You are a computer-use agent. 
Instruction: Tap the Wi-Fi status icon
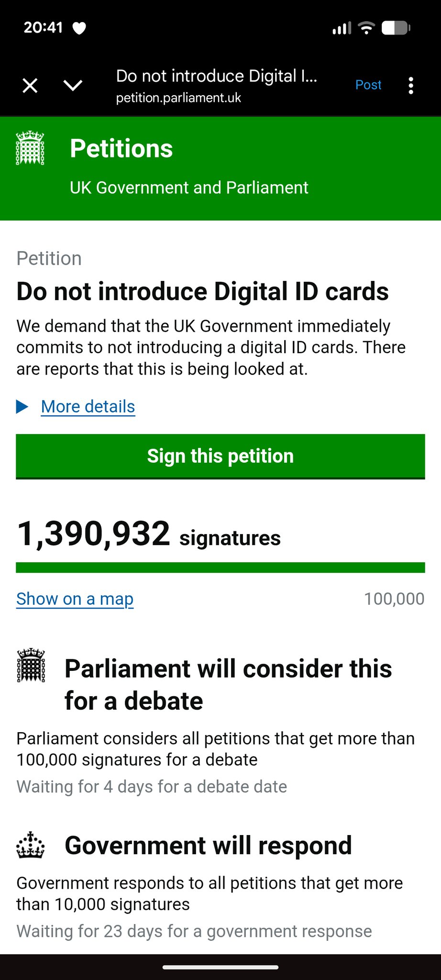[366, 28]
